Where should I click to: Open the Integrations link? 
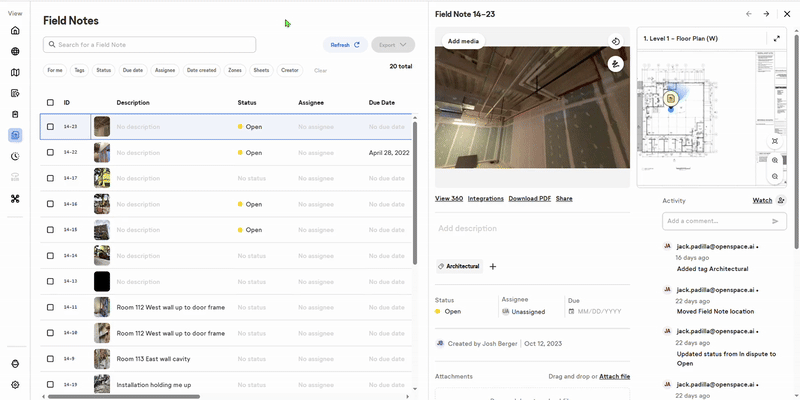coord(486,198)
